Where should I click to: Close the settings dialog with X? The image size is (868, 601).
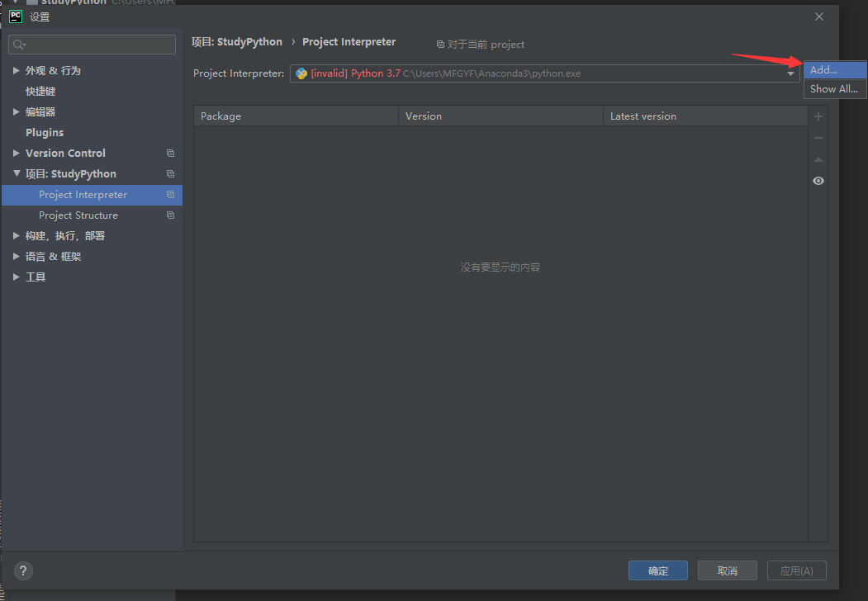pos(819,17)
